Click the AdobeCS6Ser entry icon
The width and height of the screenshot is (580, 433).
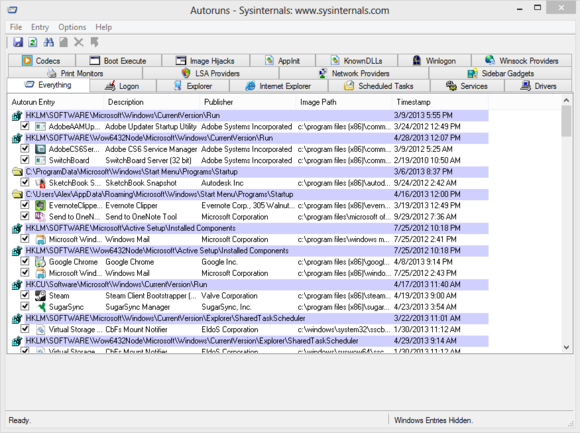[40, 149]
